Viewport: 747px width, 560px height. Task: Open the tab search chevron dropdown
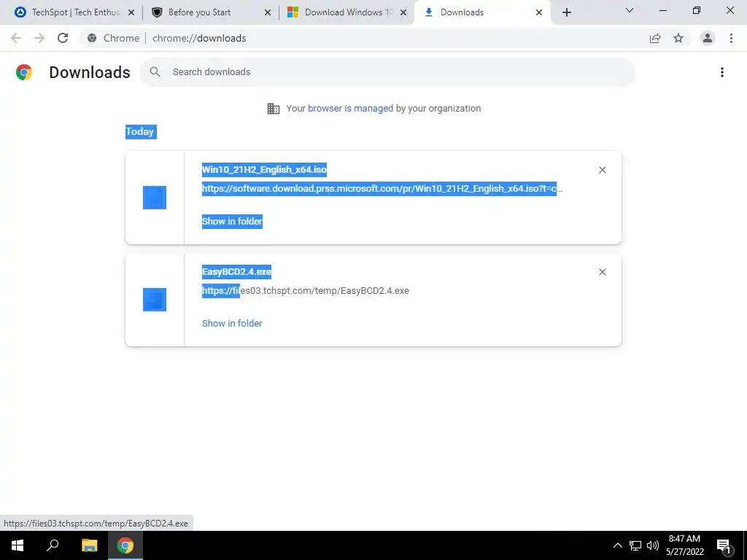click(630, 10)
